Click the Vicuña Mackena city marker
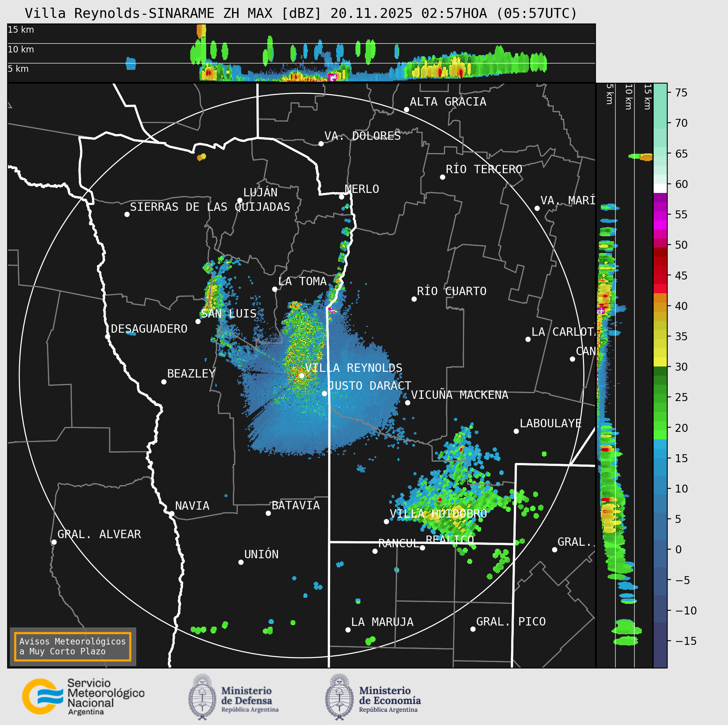 (407, 403)
